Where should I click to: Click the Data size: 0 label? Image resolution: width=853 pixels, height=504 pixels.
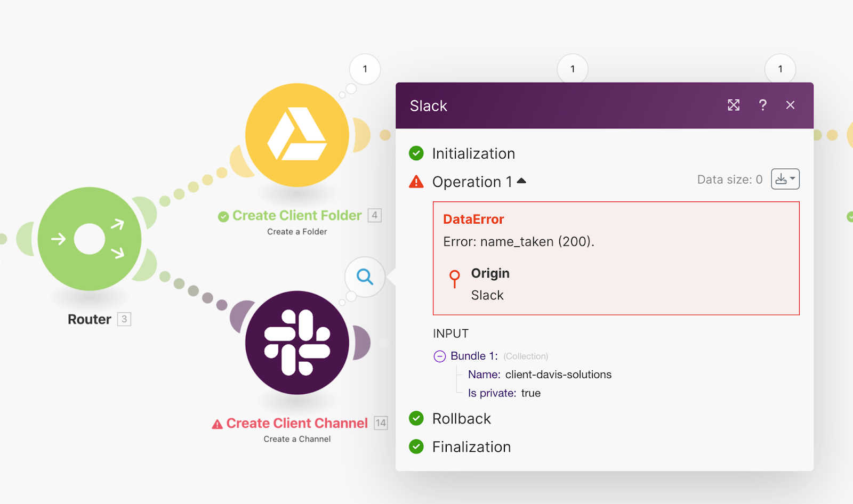[730, 180]
